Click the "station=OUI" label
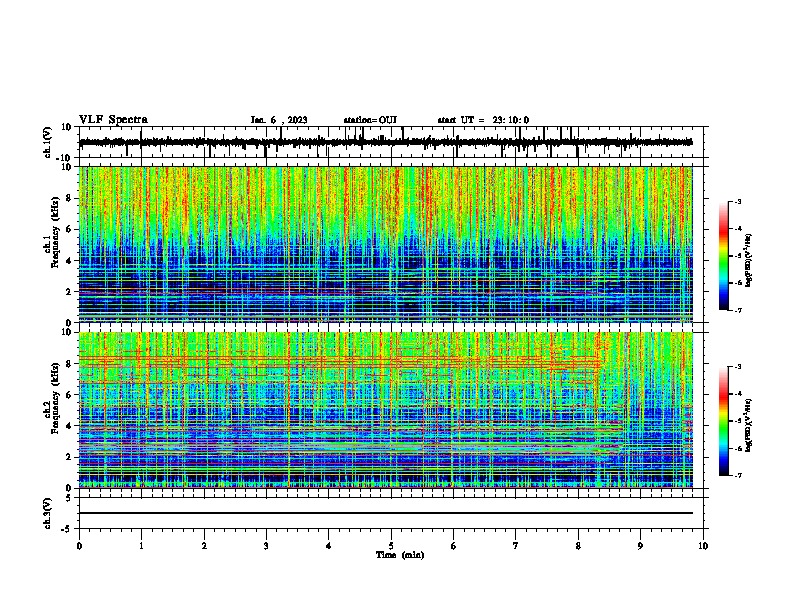The image size is (792, 612). [370, 120]
